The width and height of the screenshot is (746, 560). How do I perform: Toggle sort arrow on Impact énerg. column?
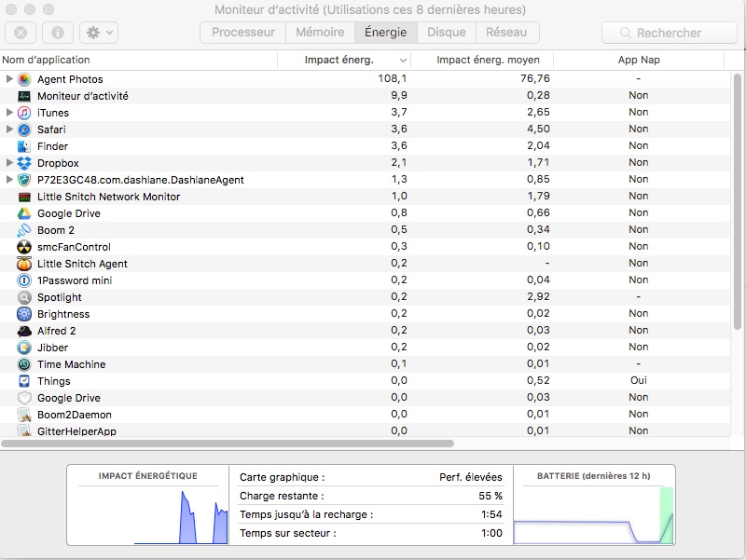(x=403, y=61)
